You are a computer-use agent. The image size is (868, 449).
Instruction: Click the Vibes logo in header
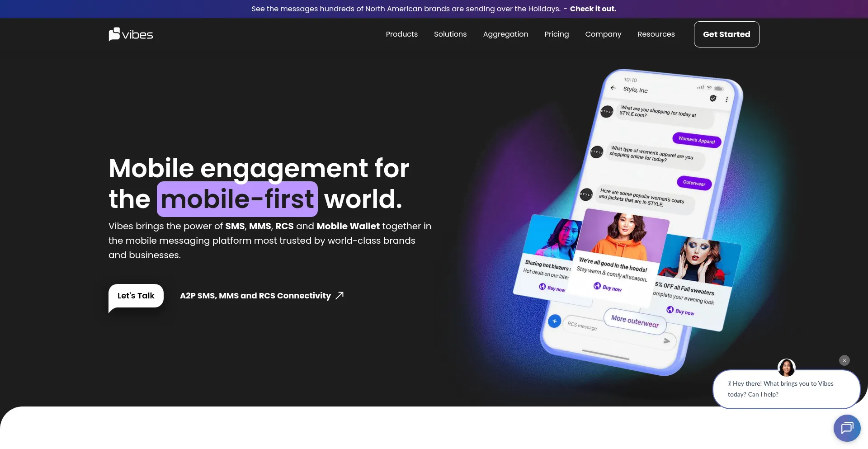[x=131, y=34]
